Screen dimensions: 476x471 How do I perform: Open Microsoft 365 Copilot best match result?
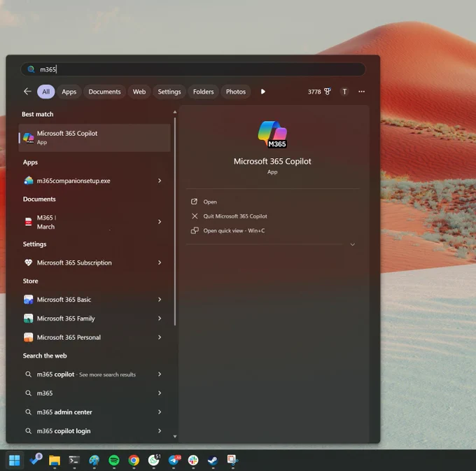pos(94,137)
